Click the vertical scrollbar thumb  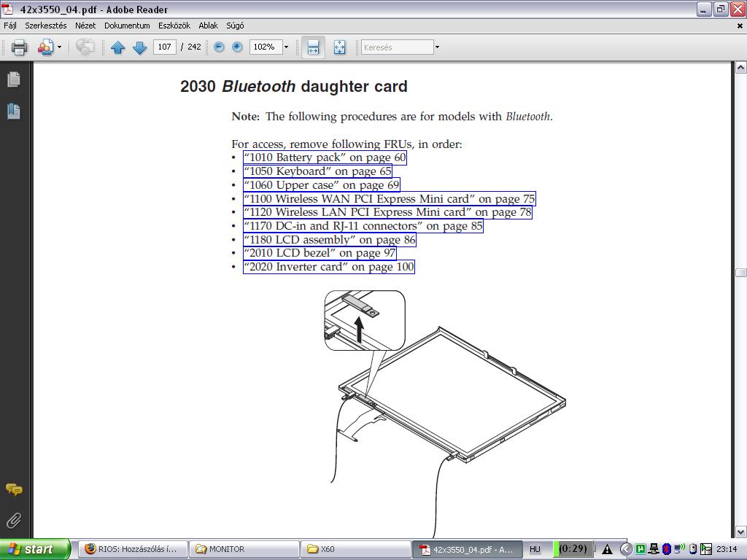[x=741, y=273]
